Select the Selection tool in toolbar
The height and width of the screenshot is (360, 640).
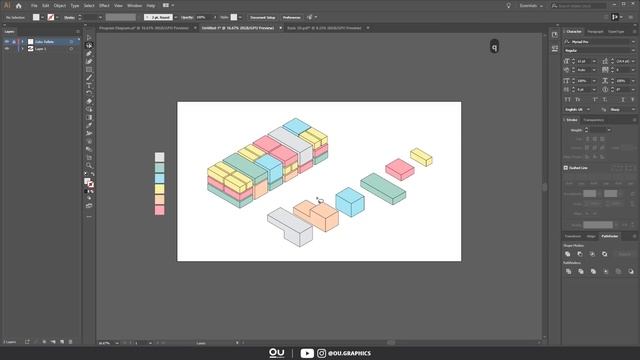pos(89,38)
